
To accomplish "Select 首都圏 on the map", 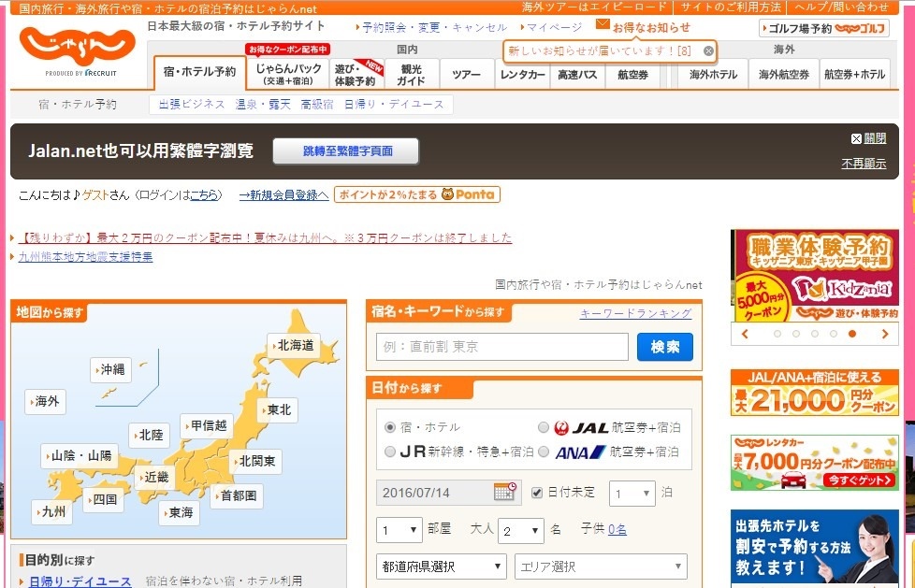I will click(x=237, y=495).
